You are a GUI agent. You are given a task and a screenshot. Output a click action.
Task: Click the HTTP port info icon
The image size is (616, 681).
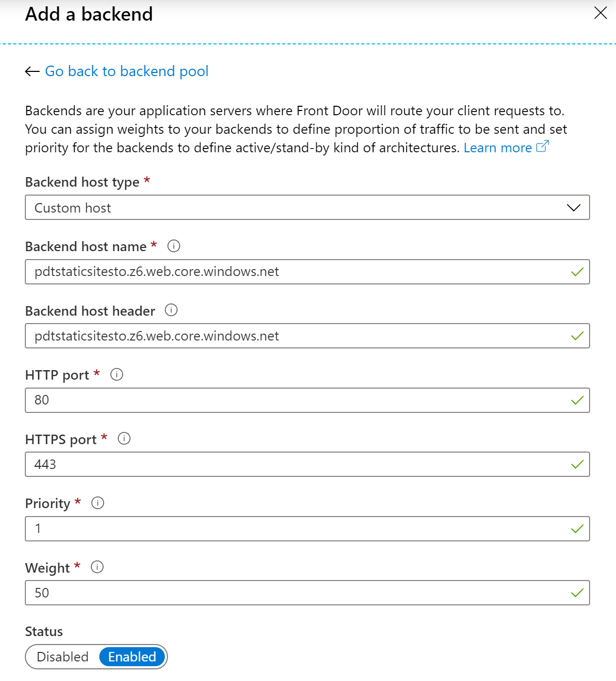coord(117,375)
